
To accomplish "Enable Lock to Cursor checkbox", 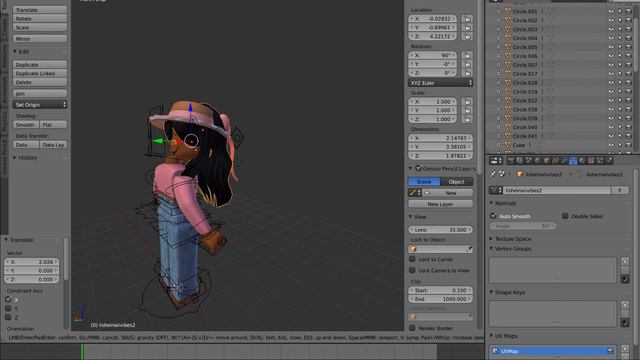I will tap(412, 259).
